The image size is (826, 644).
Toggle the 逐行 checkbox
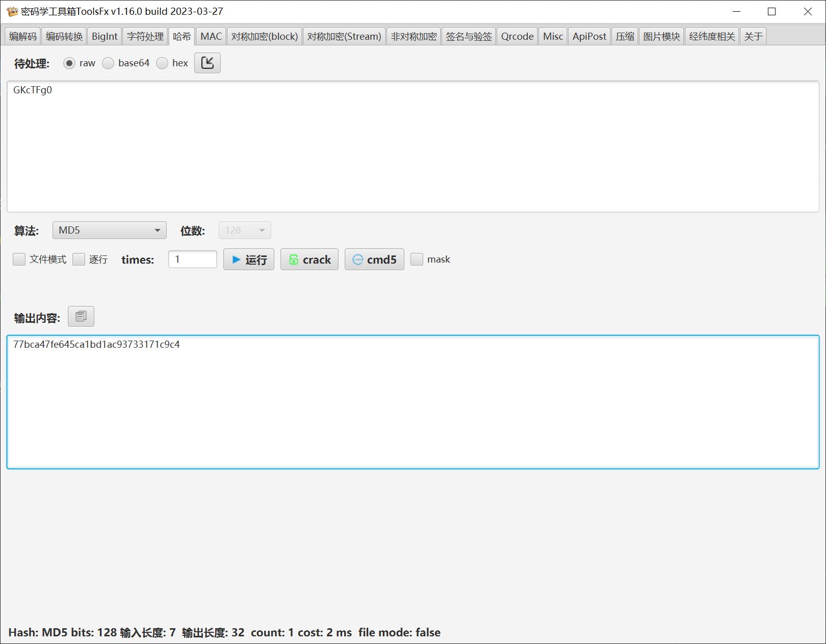(x=79, y=259)
